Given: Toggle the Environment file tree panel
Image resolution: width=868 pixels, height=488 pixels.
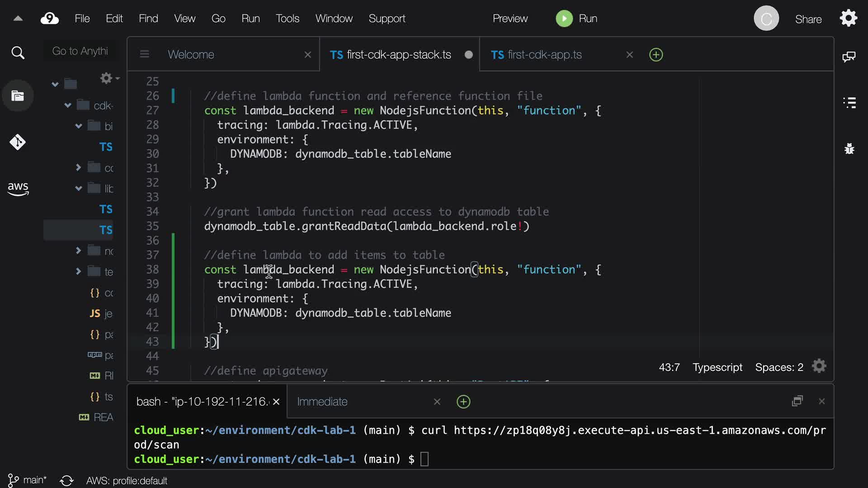Looking at the screenshot, I should [18, 96].
